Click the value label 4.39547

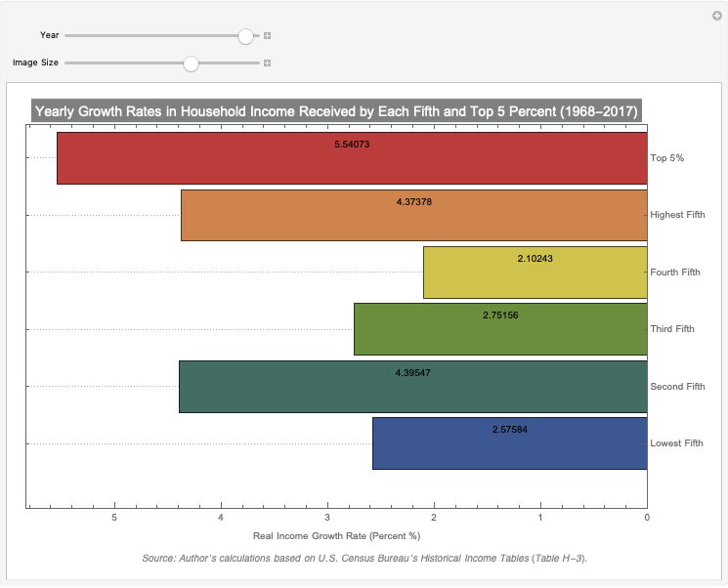[412, 373]
